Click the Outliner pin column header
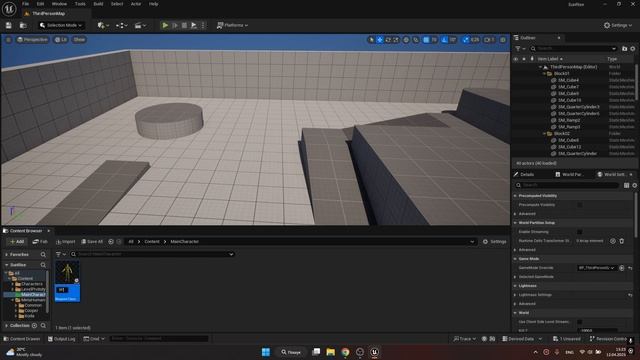 [532, 59]
